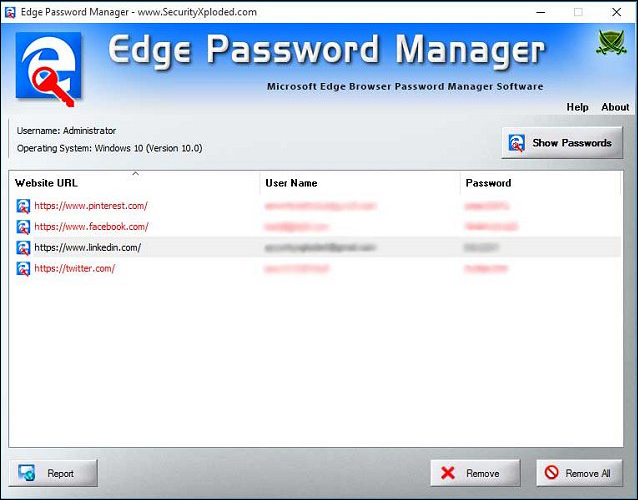Click Remove All to delete every entry

tap(579, 473)
